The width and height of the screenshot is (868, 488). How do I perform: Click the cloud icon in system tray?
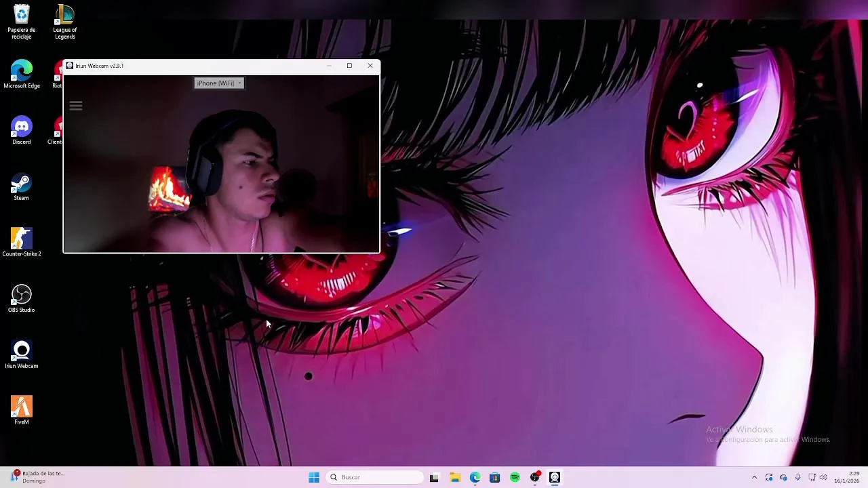tap(783, 477)
